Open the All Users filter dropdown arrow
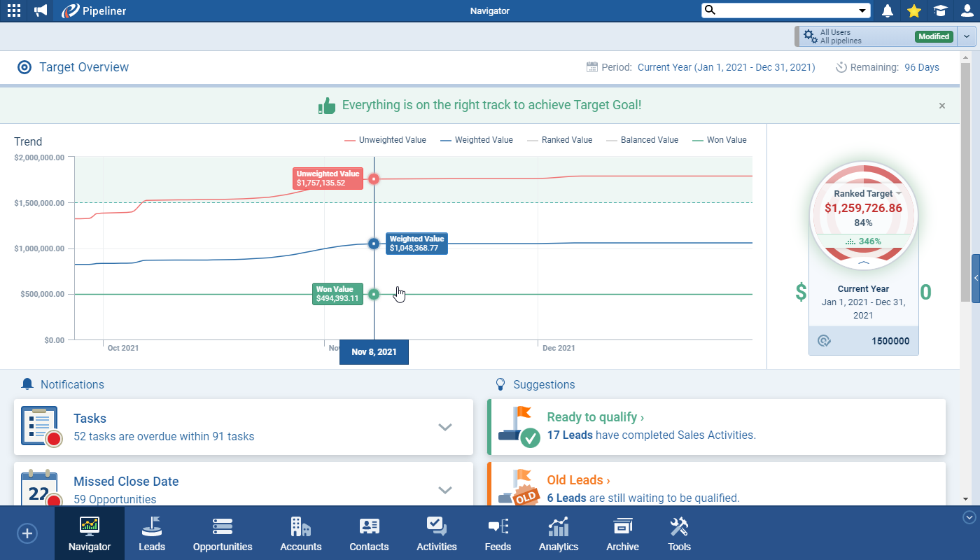 pos(967,36)
